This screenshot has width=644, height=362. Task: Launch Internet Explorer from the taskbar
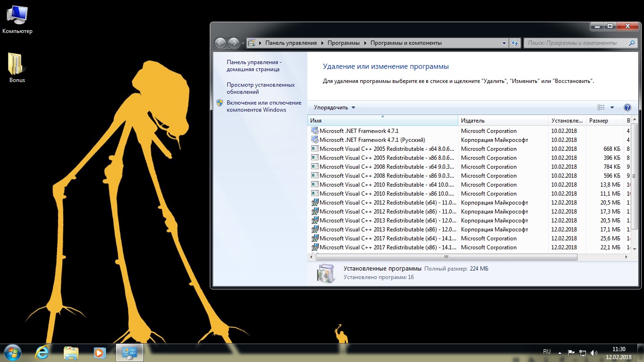42,353
